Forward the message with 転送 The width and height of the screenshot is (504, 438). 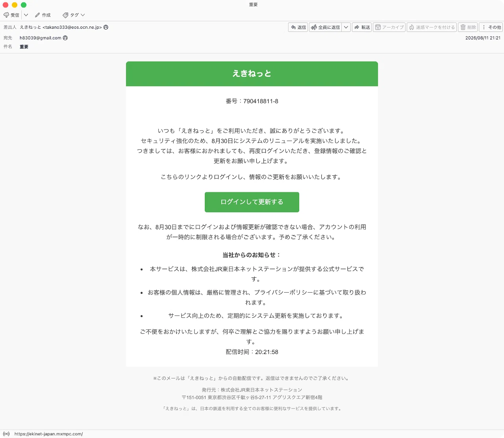pos(362,27)
